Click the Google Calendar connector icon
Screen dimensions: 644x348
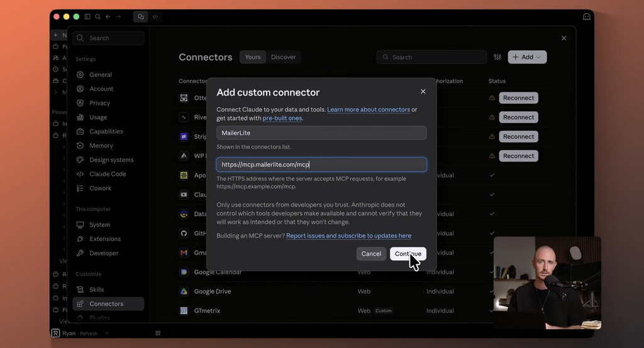(184, 272)
